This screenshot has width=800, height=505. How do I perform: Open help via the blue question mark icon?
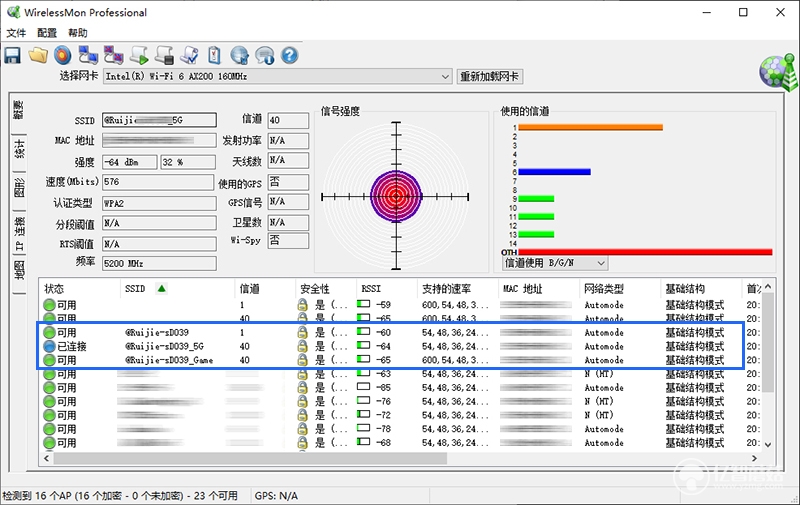[289, 55]
